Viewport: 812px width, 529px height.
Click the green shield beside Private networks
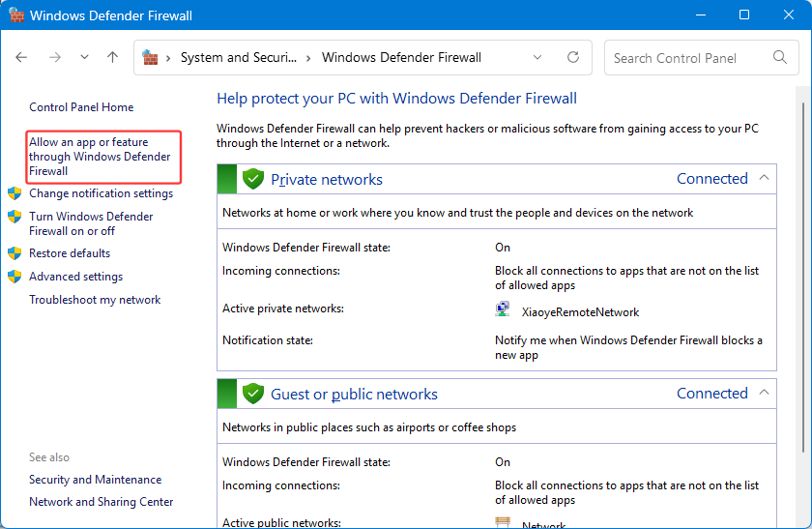(x=253, y=179)
